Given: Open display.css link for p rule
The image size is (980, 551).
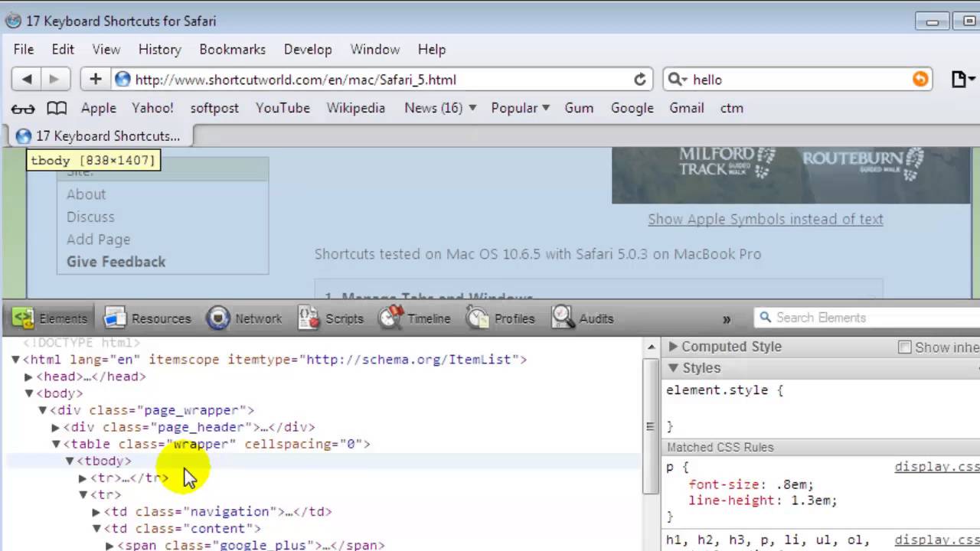Looking at the screenshot, I should click(x=937, y=467).
